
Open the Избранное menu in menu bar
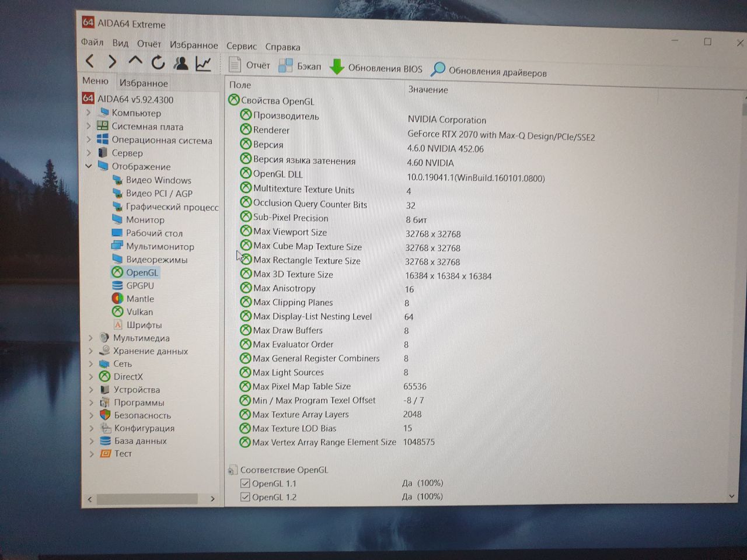(194, 45)
